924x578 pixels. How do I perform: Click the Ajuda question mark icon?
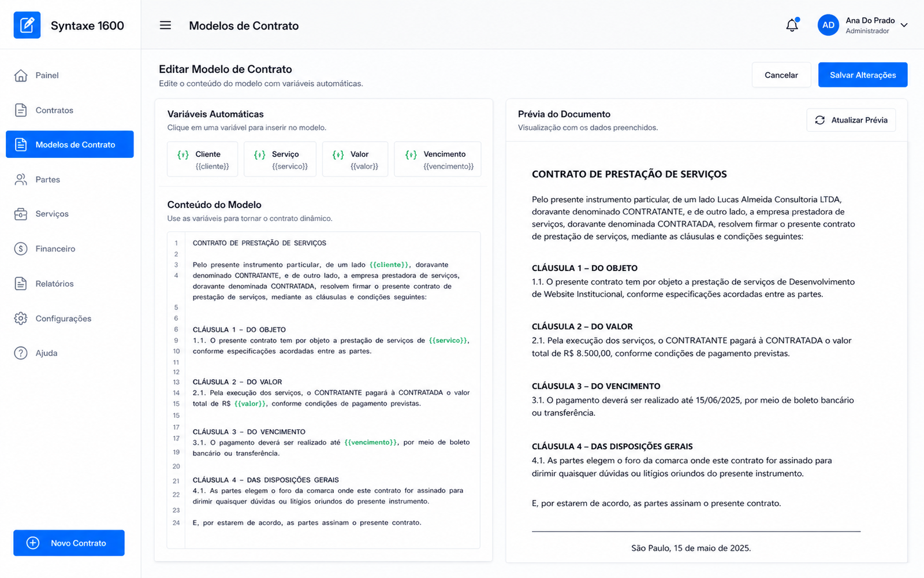click(x=21, y=353)
